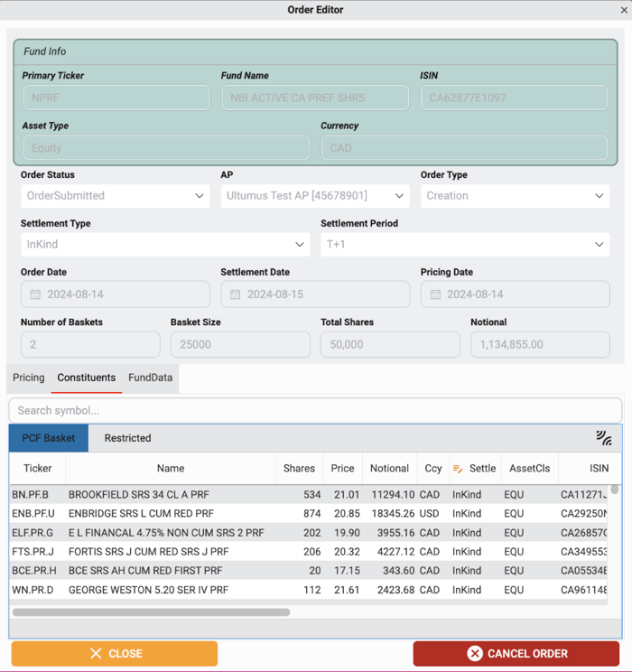Image resolution: width=632 pixels, height=672 pixels.
Task: Click the calendar icon in Pricing Date
Action: 435,294
